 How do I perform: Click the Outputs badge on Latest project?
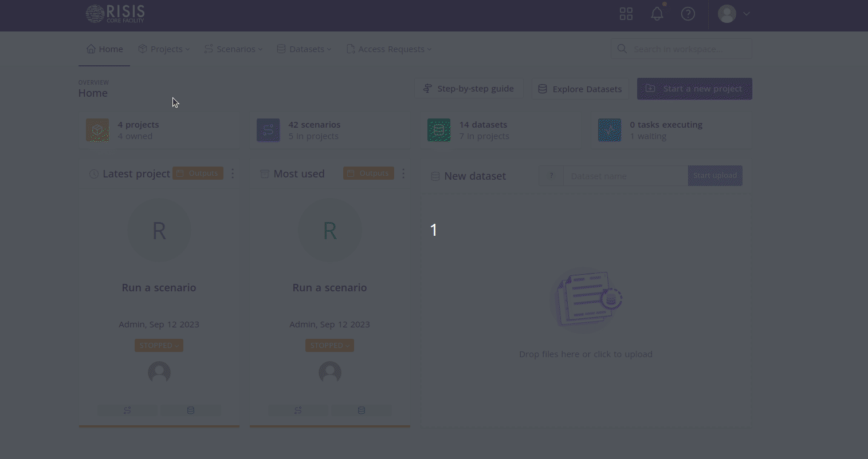(198, 173)
